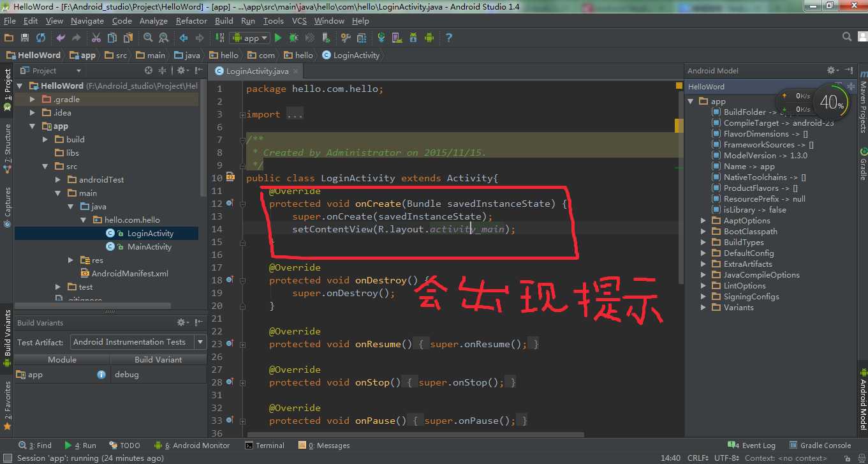868x464 pixels.
Task: Collapse the src folder node
Action: [45, 167]
